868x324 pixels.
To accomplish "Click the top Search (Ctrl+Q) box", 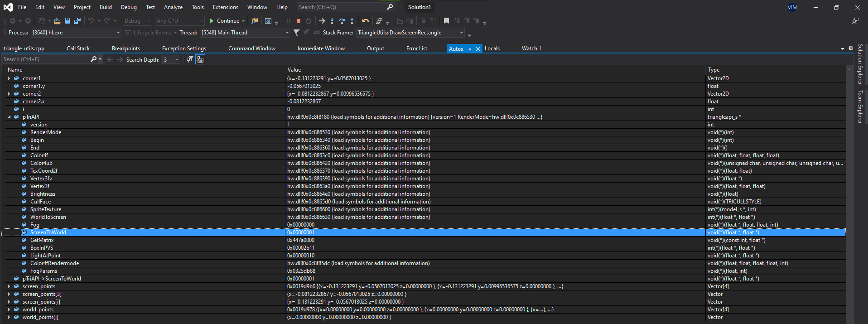I will (x=346, y=7).
